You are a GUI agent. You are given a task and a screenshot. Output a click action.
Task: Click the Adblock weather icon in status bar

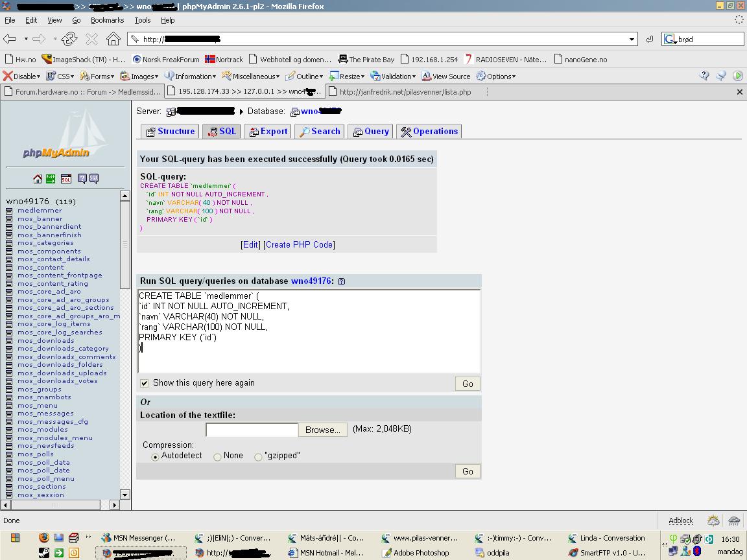(x=713, y=520)
